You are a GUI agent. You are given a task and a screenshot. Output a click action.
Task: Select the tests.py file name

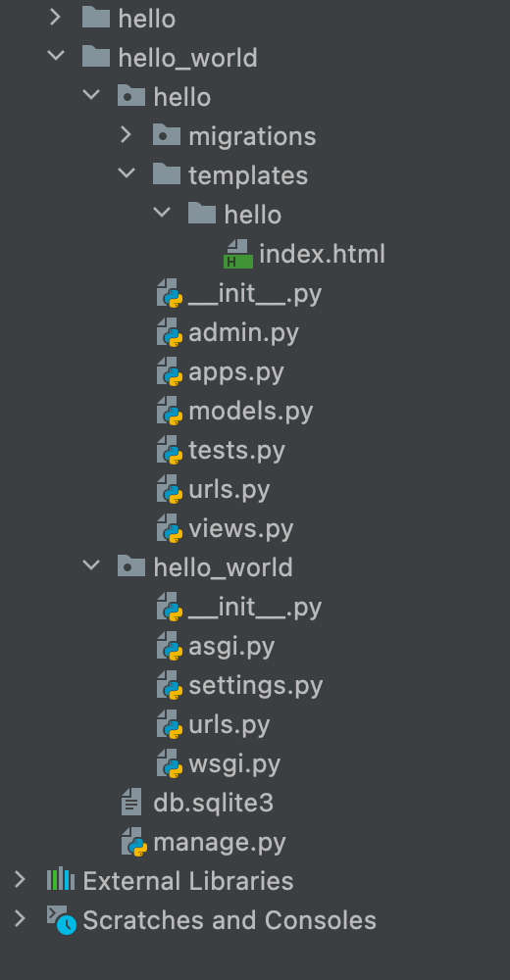[x=236, y=451]
